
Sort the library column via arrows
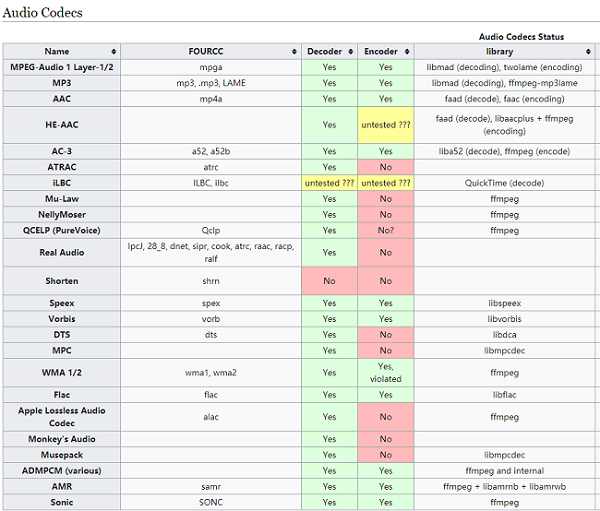point(588,52)
